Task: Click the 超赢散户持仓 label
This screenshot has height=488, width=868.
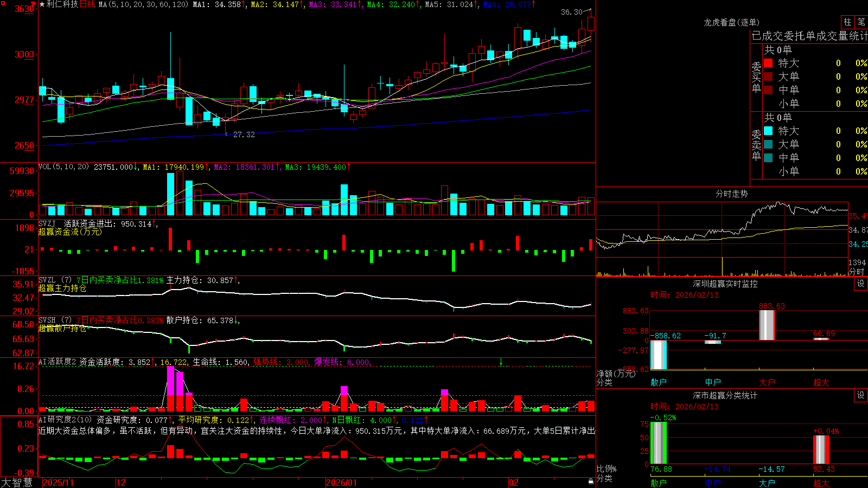Action: click(62, 328)
